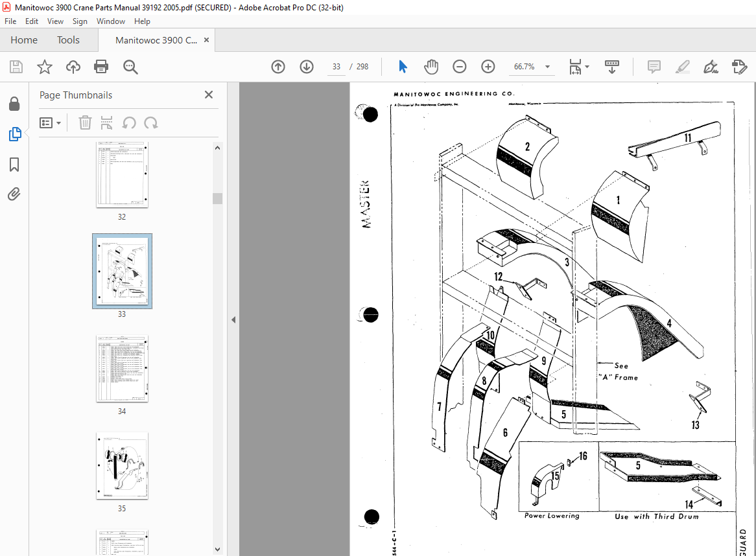Click the thumbnails scrollbar down arrow

[217, 550]
